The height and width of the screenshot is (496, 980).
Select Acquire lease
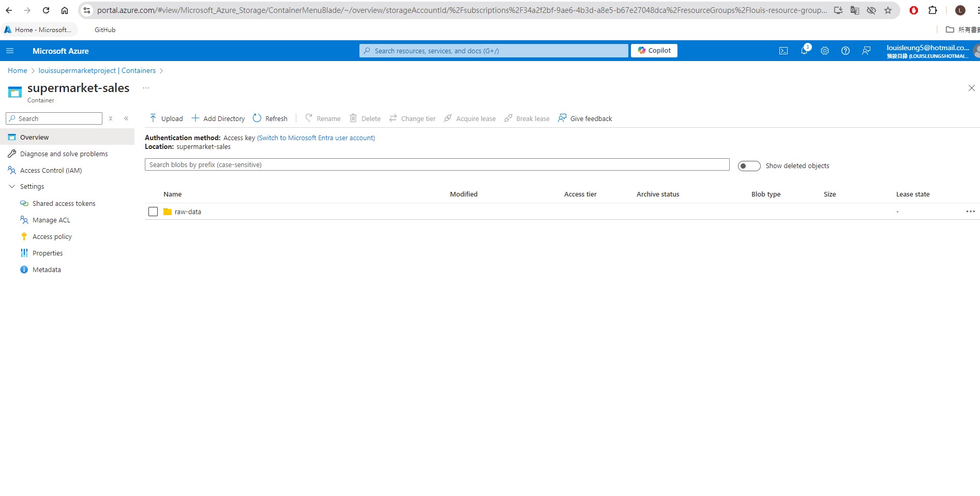pyautogui.click(x=469, y=118)
